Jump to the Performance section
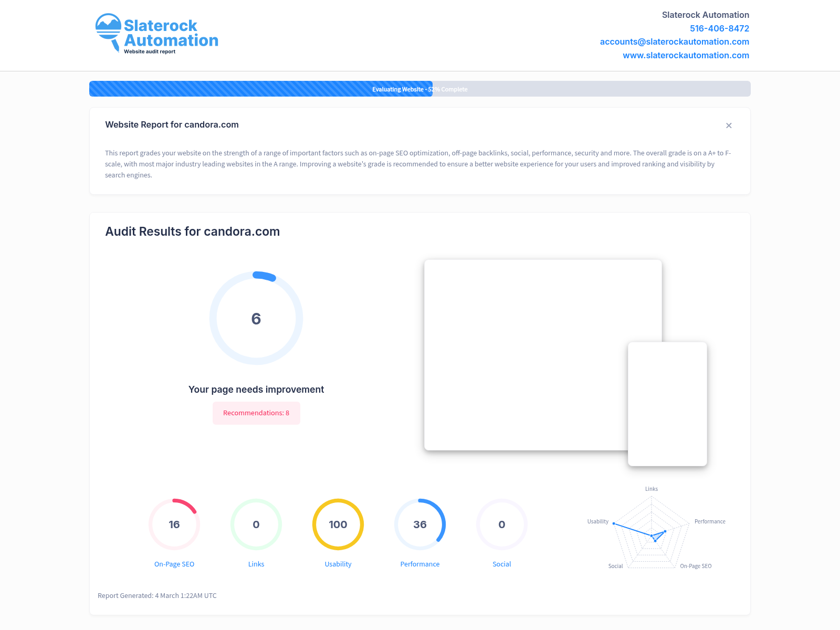840x630 pixels. (420, 564)
